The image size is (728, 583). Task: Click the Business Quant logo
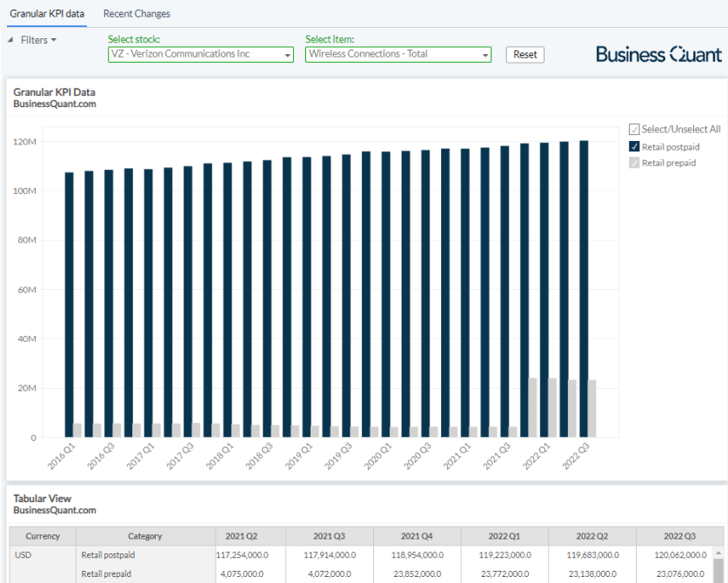658,54
